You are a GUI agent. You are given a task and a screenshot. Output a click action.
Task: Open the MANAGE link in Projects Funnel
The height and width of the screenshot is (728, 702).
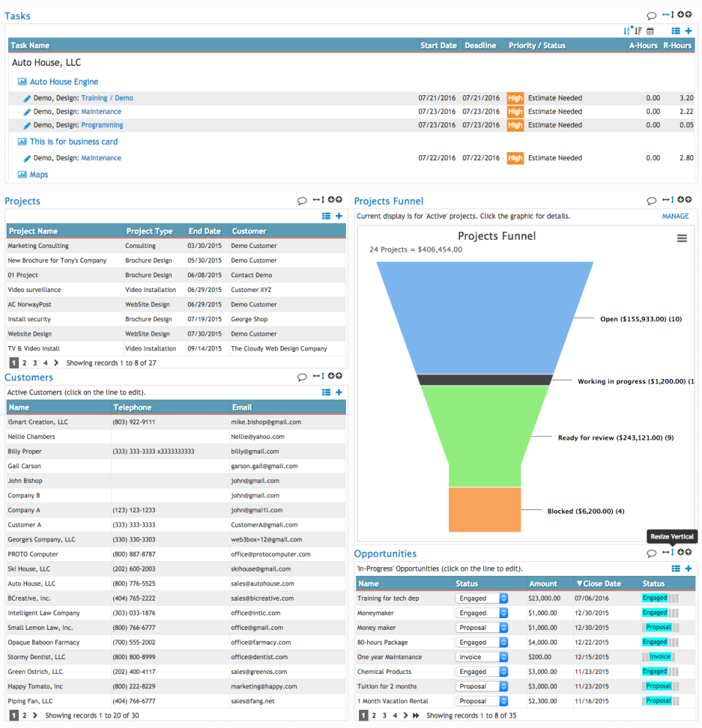675,216
